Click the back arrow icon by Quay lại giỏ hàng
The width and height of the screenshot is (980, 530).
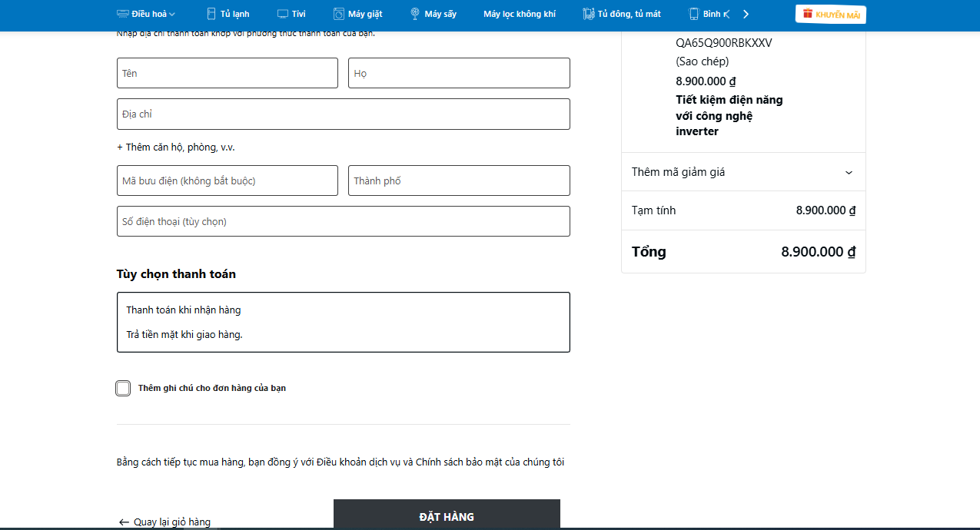click(x=124, y=522)
